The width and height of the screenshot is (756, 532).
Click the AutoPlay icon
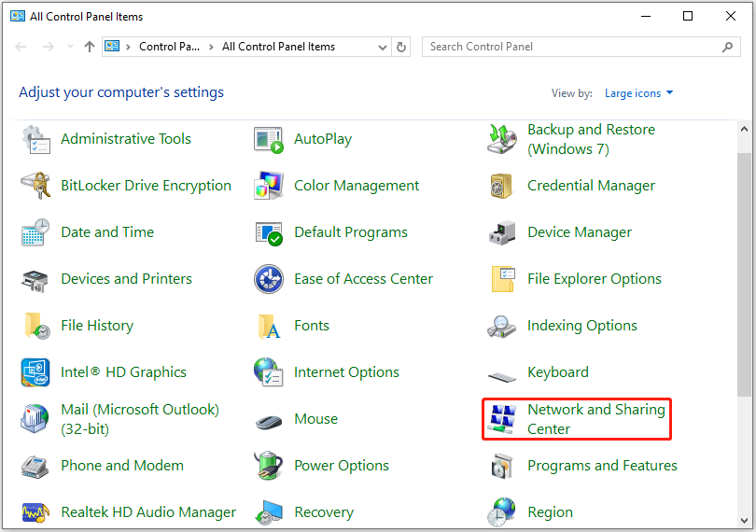[269, 140]
